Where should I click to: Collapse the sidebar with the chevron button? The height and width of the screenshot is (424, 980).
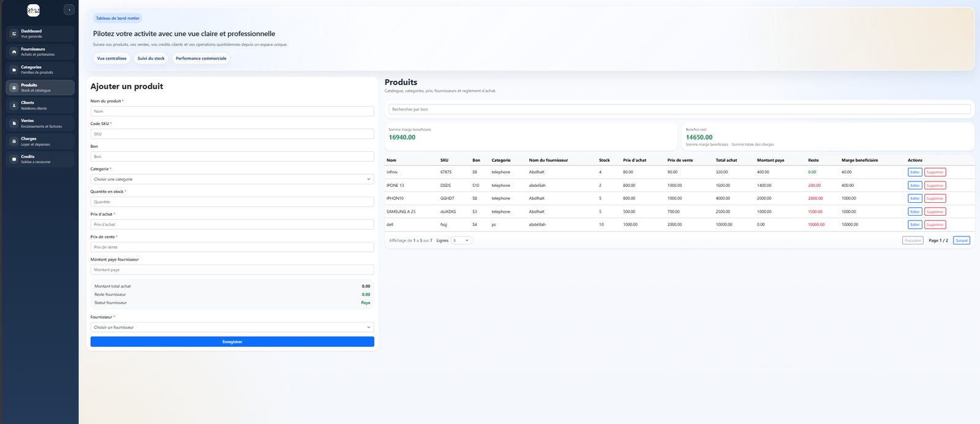[69, 10]
